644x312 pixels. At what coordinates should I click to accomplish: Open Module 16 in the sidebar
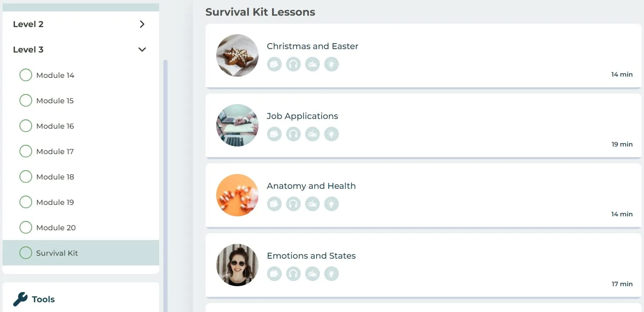(x=55, y=126)
